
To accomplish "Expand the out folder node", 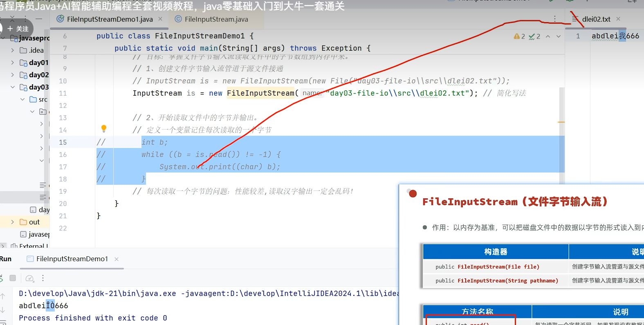I will pyautogui.click(x=12, y=222).
